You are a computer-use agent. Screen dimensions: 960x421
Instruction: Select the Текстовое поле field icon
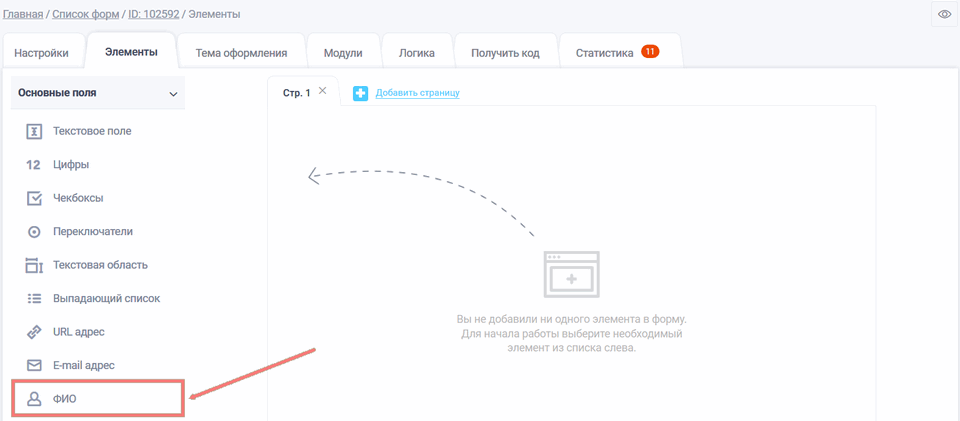point(34,131)
